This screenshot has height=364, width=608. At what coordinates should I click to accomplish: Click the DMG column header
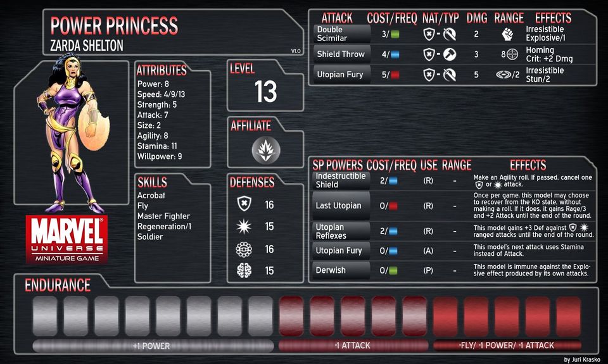[476, 18]
